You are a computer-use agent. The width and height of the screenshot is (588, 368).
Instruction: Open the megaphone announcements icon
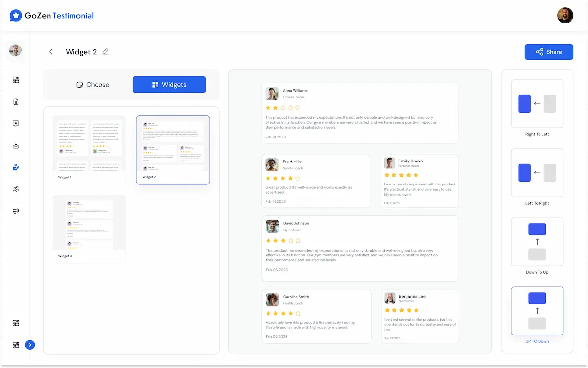click(x=16, y=211)
